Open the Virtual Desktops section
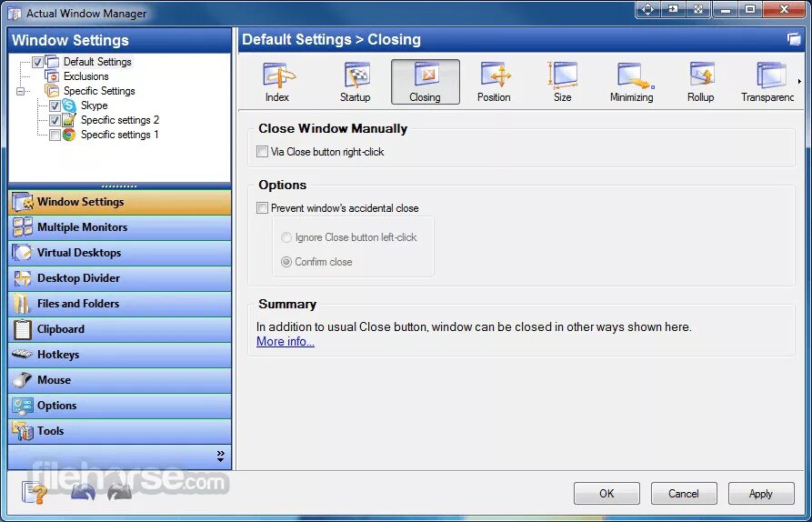The width and height of the screenshot is (812, 522). click(120, 253)
